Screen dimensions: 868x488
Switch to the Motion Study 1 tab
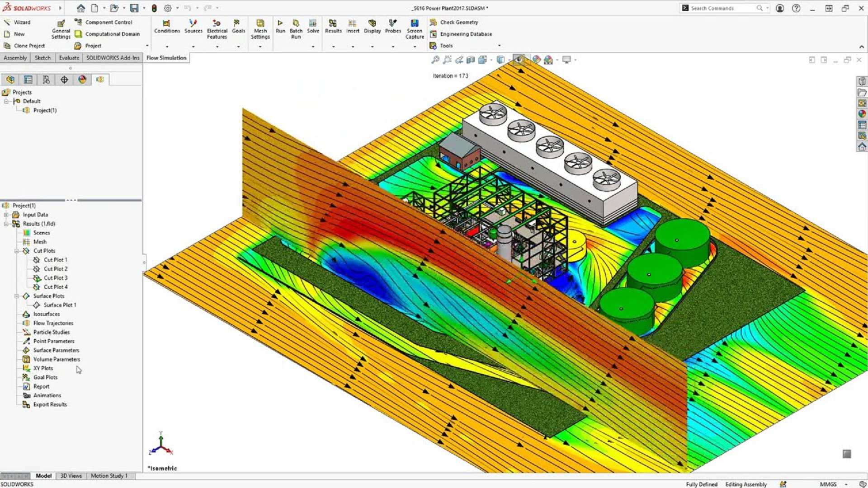point(109,476)
